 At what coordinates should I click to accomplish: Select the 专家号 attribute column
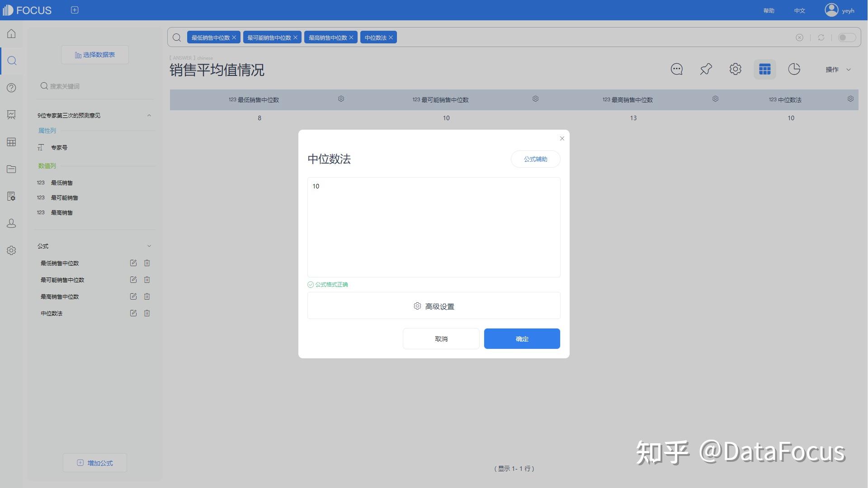tap(59, 148)
